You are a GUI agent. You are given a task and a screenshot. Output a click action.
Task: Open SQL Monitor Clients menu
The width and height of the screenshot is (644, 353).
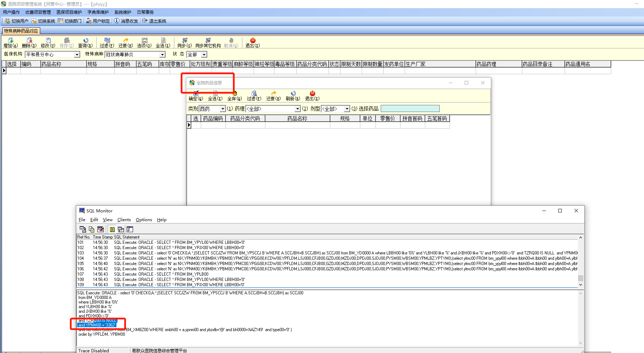[124, 220]
